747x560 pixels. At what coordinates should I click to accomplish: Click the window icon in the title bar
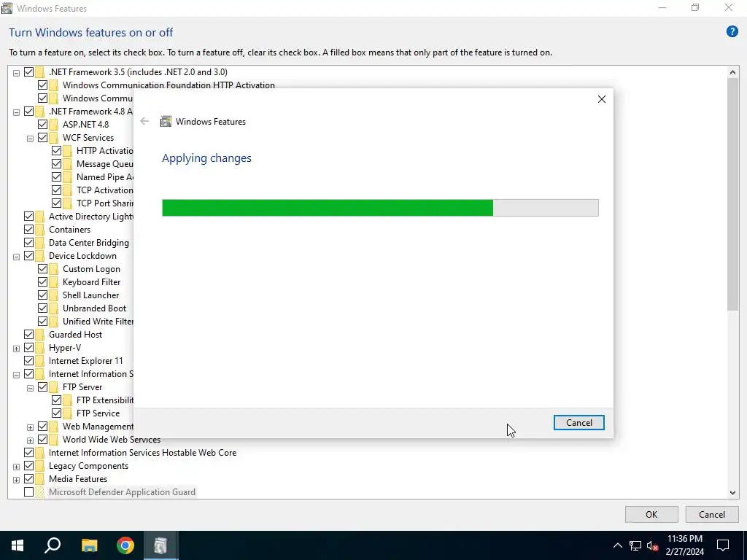[7, 8]
